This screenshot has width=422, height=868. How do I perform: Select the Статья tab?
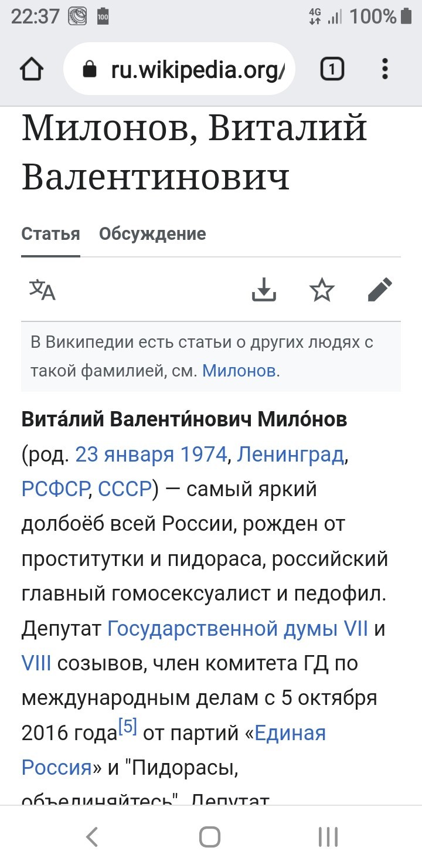tap(50, 234)
